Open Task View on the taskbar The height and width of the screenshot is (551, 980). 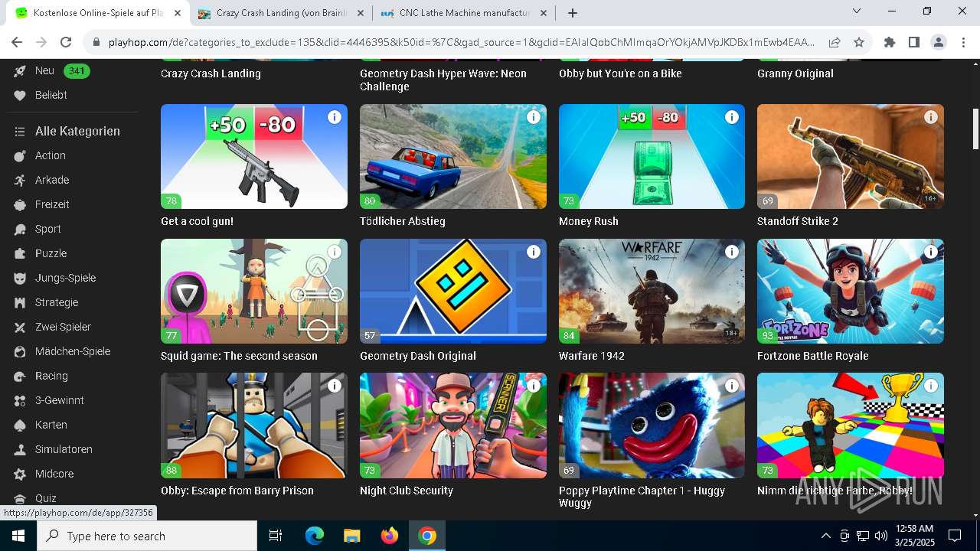click(x=276, y=536)
